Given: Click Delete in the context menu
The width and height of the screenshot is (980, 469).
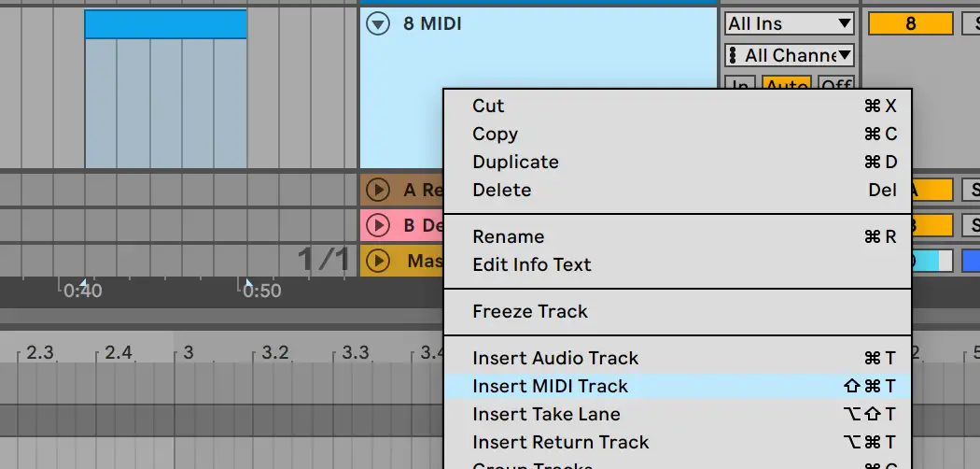Looking at the screenshot, I should [x=501, y=190].
